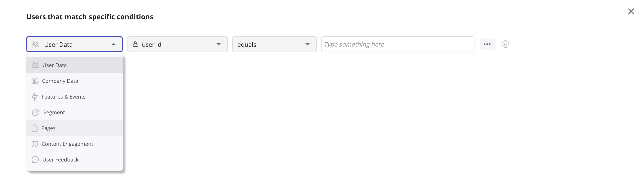The image size is (644, 184).
Task: Open the more options ellipsis menu
Action: tap(487, 44)
